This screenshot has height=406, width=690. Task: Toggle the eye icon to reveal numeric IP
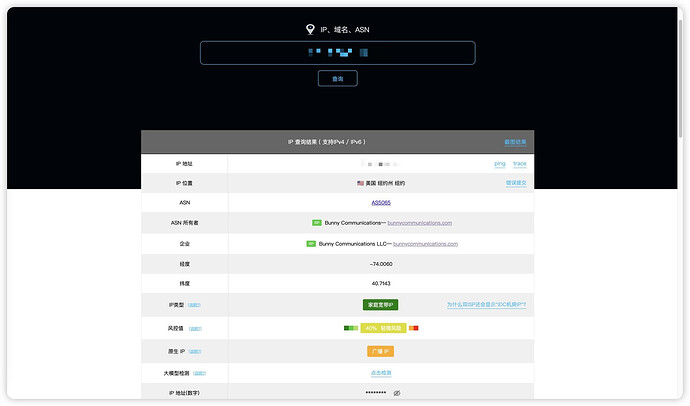(396, 393)
